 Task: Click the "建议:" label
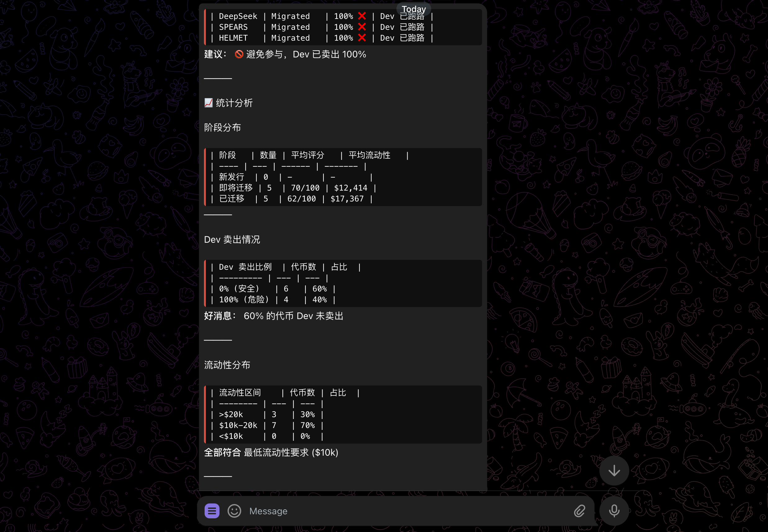click(215, 54)
